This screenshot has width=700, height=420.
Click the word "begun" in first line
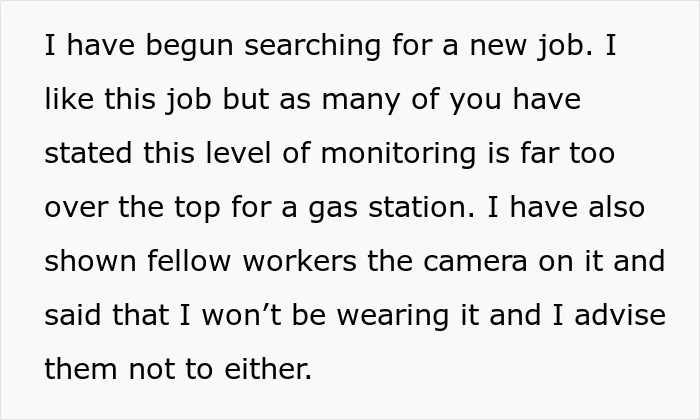tap(189, 46)
